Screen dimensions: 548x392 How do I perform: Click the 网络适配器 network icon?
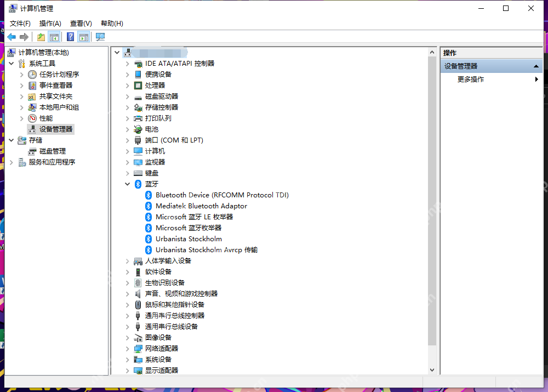[x=138, y=349]
